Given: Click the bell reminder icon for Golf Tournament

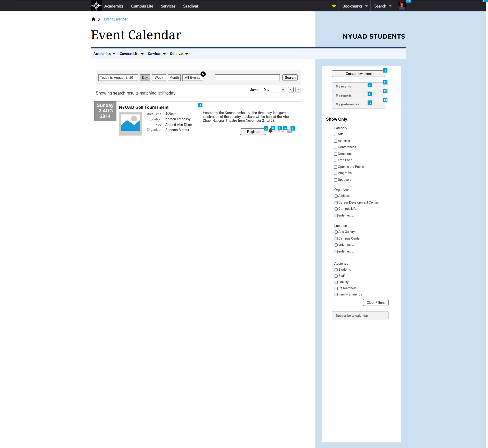Looking at the screenshot, I should pos(270,131).
